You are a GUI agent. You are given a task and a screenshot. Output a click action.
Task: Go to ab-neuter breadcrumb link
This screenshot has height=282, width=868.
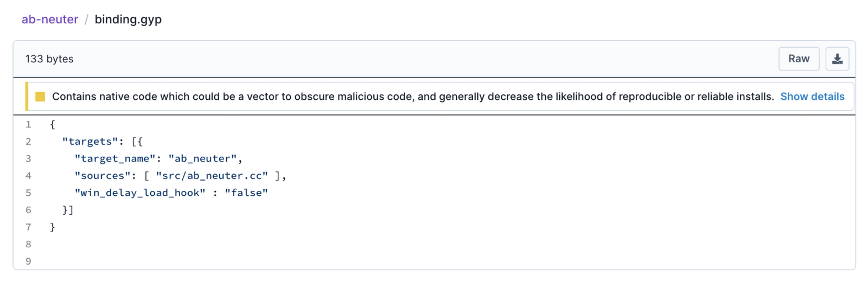coord(50,20)
